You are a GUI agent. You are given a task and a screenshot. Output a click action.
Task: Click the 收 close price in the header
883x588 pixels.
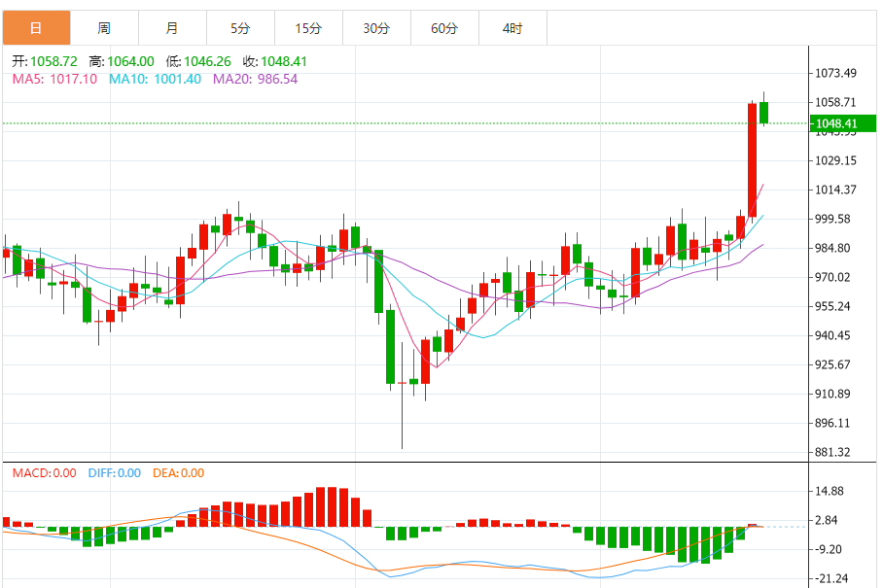[284, 61]
